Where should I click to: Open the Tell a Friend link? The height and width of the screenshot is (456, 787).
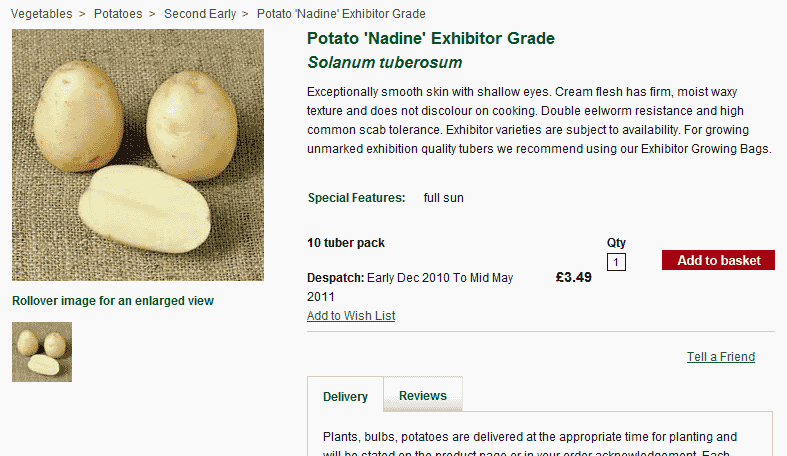pyautogui.click(x=720, y=357)
